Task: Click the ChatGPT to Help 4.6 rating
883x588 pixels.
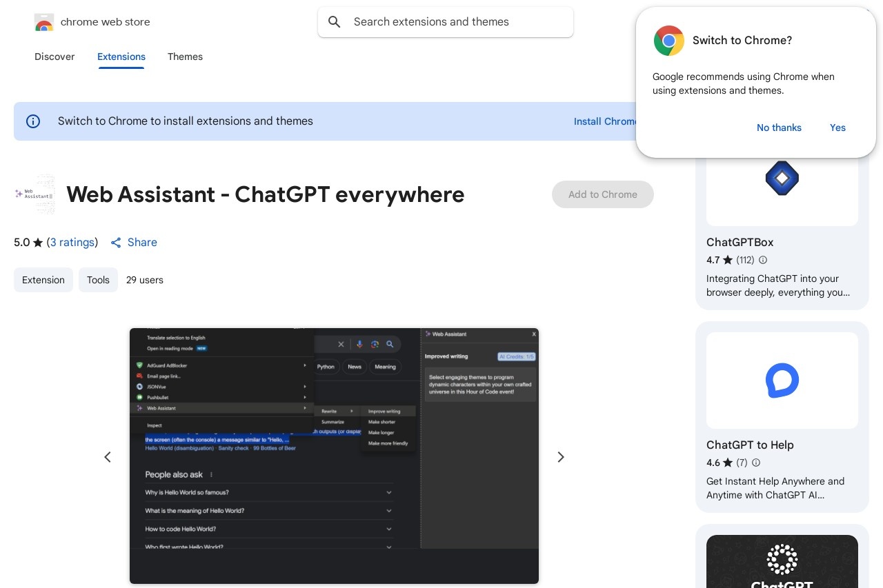Action: pyautogui.click(x=713, y=463)
